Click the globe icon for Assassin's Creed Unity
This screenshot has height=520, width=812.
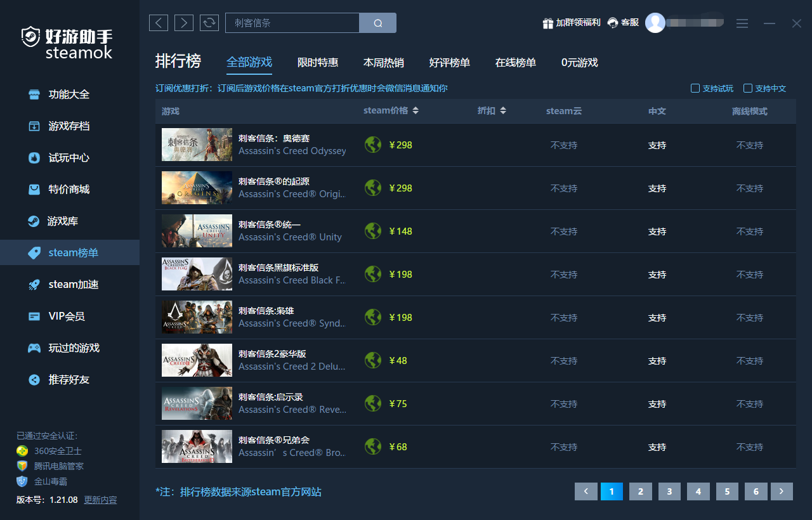click(x=373, y=231)
